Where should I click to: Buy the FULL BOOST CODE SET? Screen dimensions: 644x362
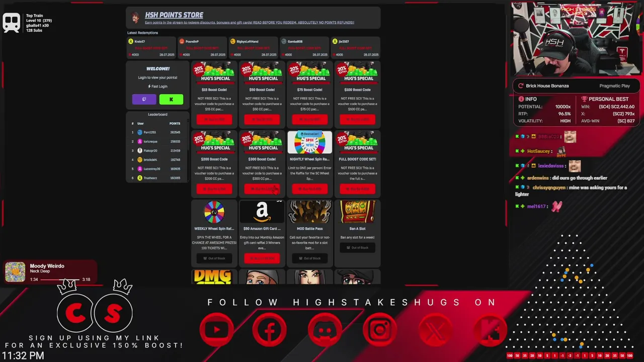pyautogui.click(x=357, y=189)
